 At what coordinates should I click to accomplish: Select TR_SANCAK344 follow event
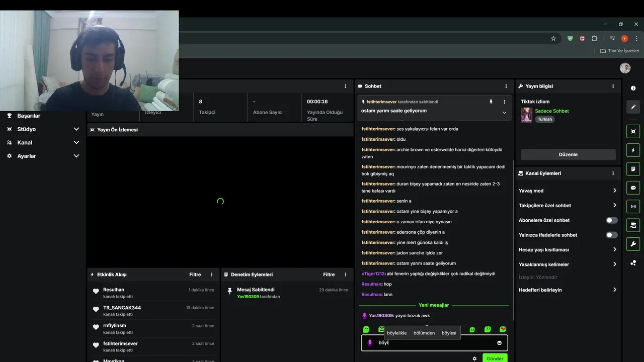click(x=153, y=311)
